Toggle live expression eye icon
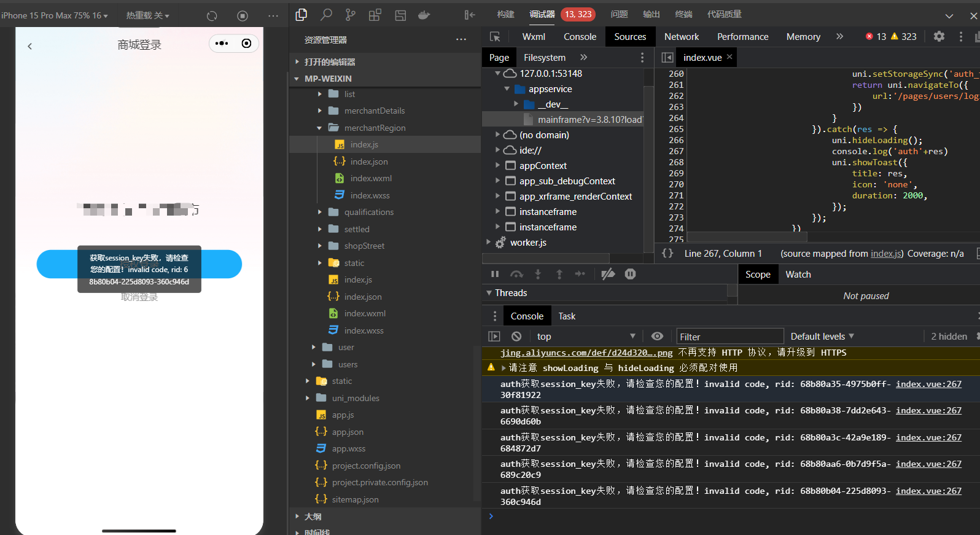Viewport: 980px width, 535px height. click(657, 336)
